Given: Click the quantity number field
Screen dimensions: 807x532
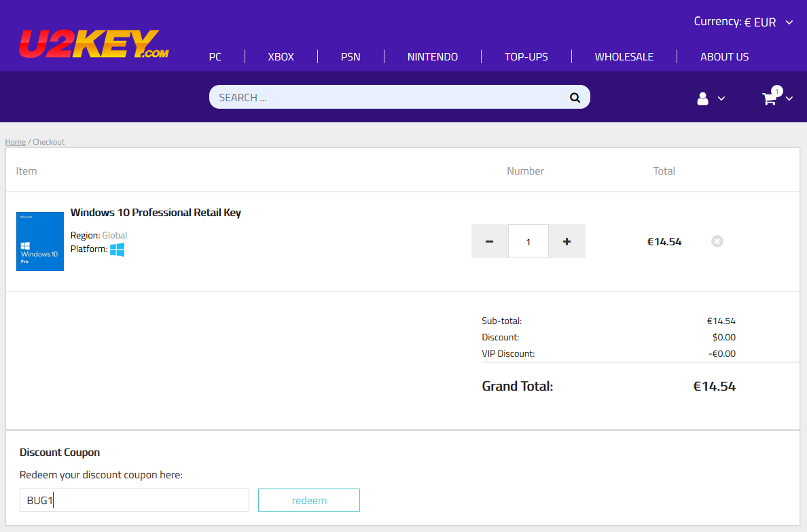Looking at the screenshot, I should [528, 241].
